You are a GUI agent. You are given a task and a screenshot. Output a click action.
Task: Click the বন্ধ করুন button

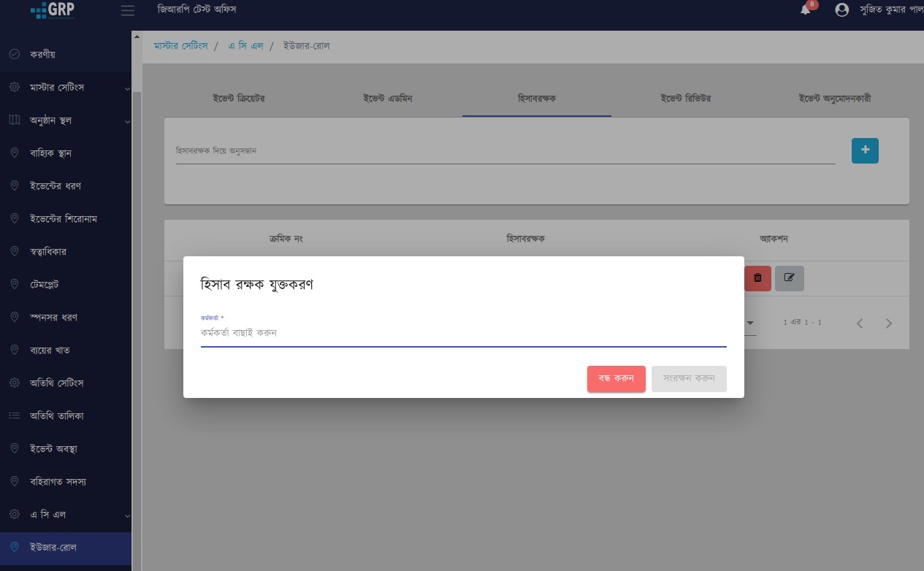[x=616, y=379]
